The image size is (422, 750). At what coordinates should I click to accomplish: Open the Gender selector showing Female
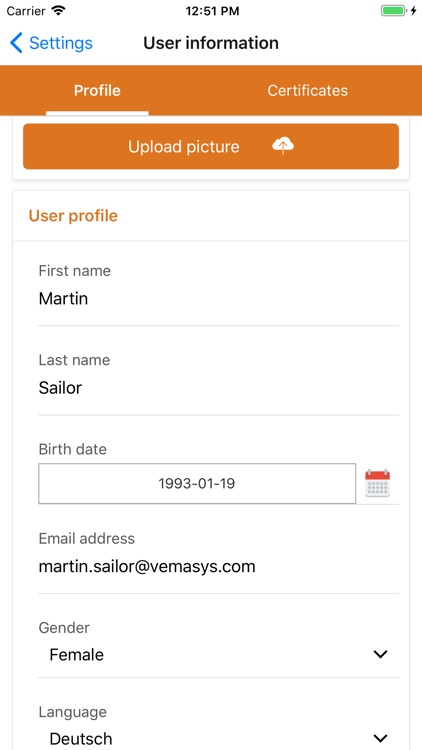218,654
